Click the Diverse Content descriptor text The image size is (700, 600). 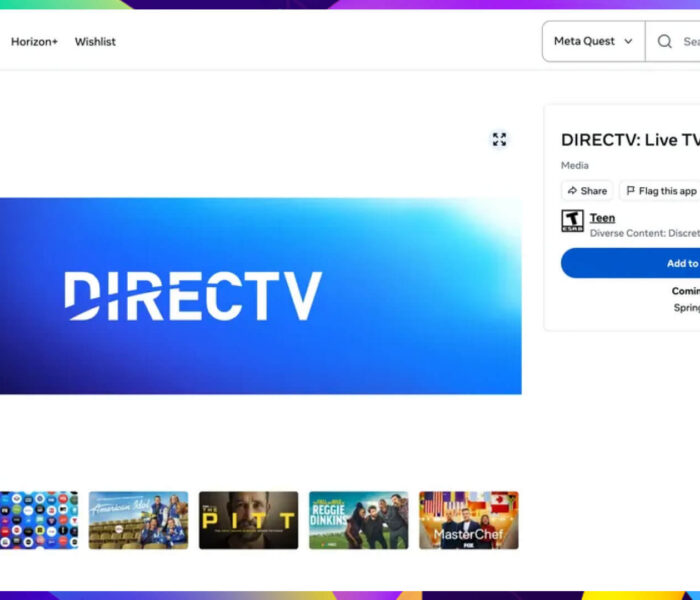point(645,233)
